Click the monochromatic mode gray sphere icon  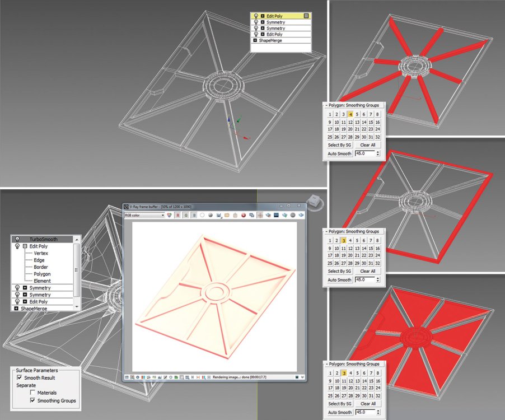211,215
